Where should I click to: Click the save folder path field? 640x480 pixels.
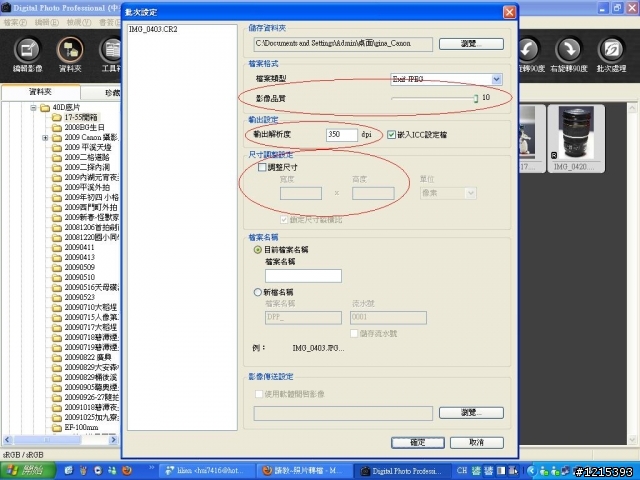(x=343, y=44)
